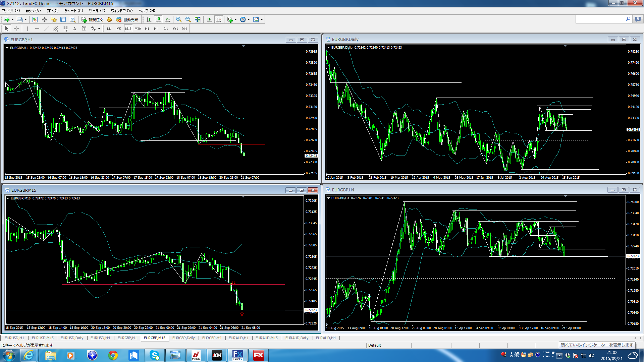Image resolution: width=644 pixels, height=362 pixels.
Task: Toggle the chart shift button
Action: tap(219, 19)
